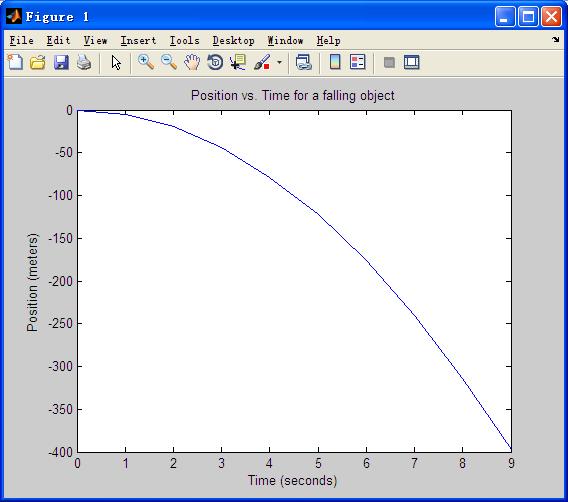Save the figure with the floppy disk icon
568x502 pixels.
(61, 62)
